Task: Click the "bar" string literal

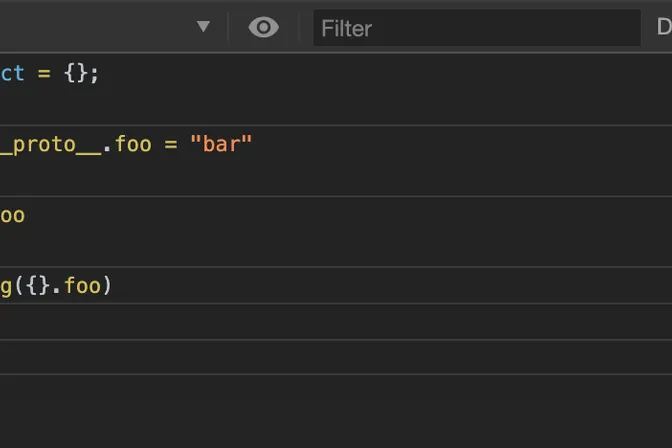Action: tap(221, 144)
